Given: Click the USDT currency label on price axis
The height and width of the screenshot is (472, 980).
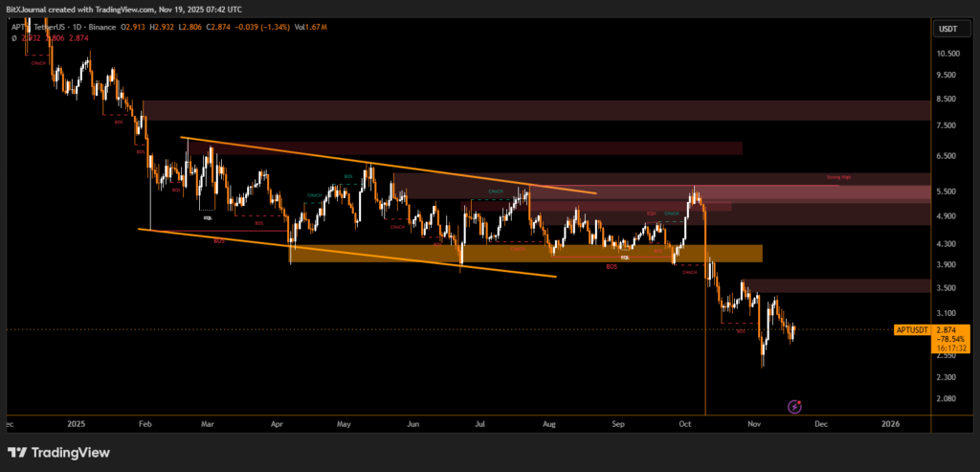Looking at the screenshot, I should [x=947, y=30].
